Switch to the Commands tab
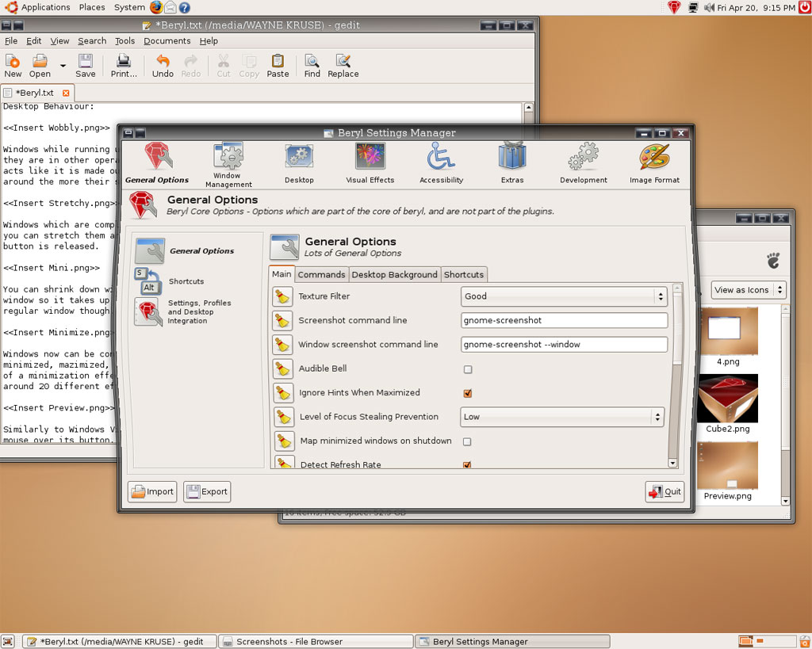812x649 pixels. 321,275
